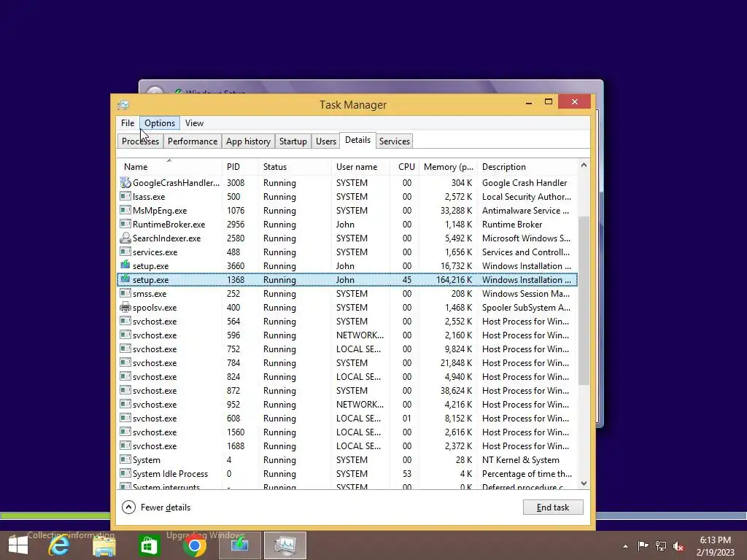747x560 pixels.
Task: Open the Action Center flag icon
Action: pyautogui.click(x=643, y=545)
